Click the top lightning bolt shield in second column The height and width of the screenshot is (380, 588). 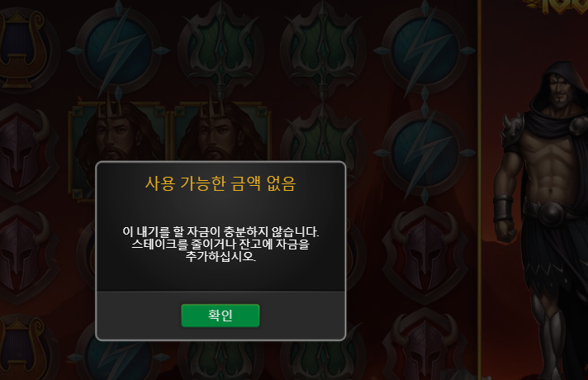118,50
